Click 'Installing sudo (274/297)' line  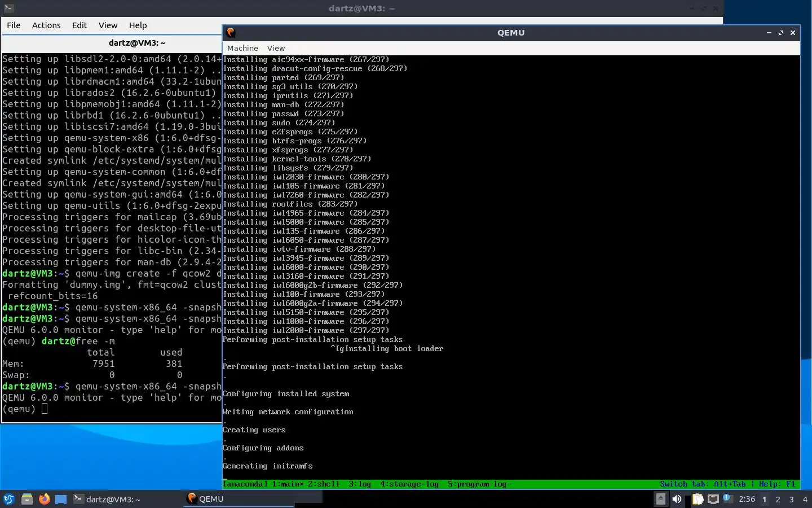point(279,123)
